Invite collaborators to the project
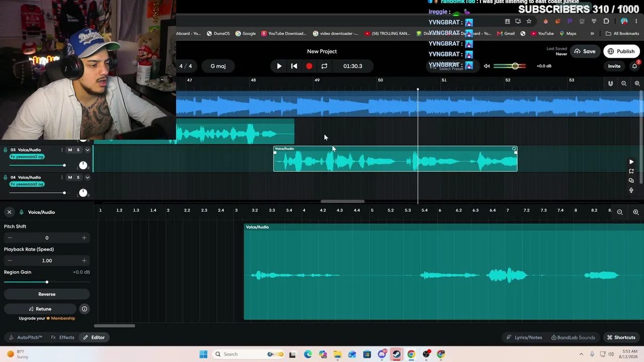644x362 pixels. coord(614,66)
